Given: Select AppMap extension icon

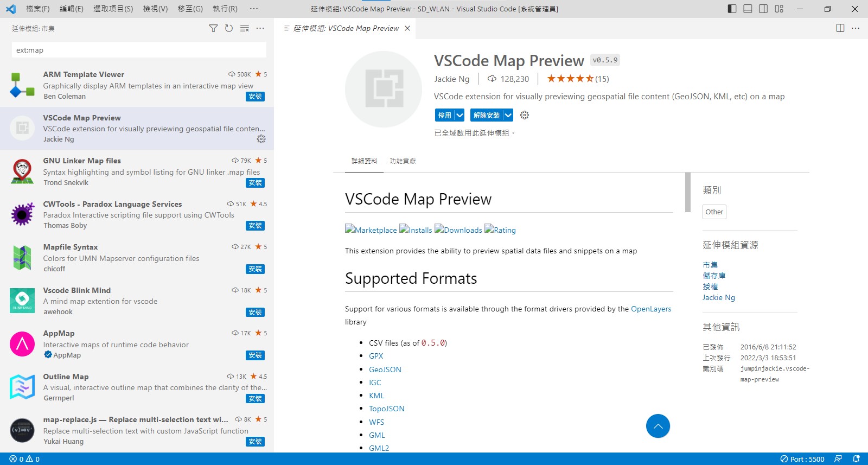Looking at the screenshot, I should pos(22,344).
